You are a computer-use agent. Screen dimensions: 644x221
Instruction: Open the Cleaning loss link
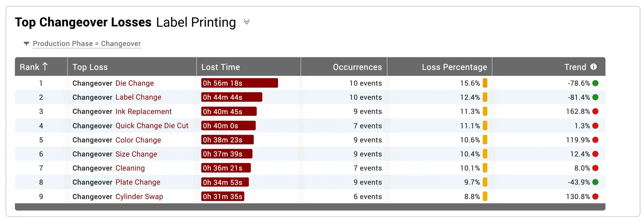tap(130, 168)
